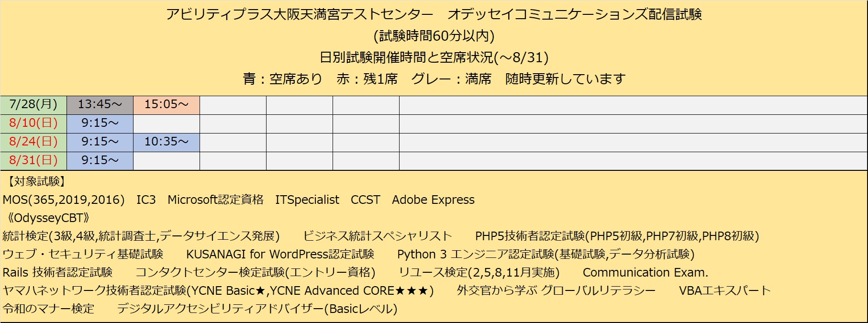The height and width of the screenshot is (323, 868).
Task: Click the note 随時更新しています
Action: pos(566,79)
